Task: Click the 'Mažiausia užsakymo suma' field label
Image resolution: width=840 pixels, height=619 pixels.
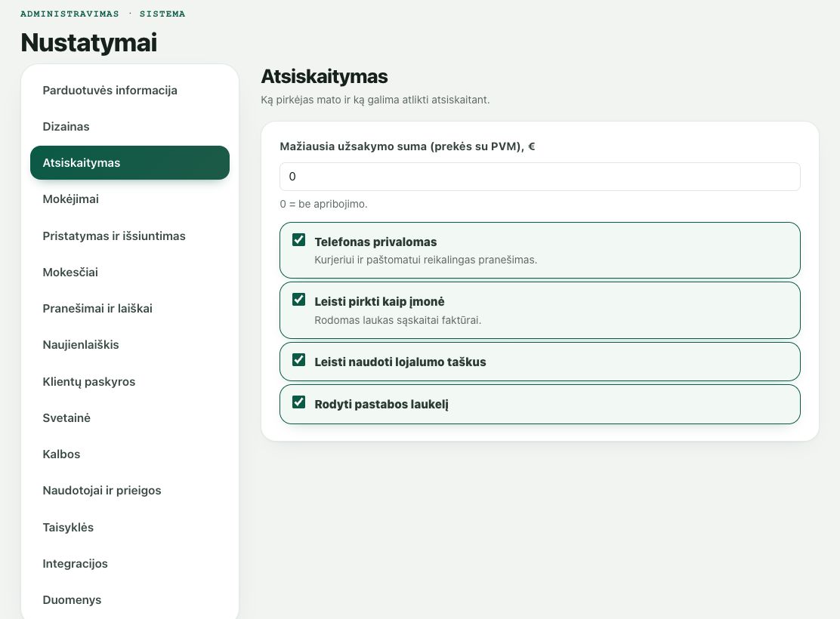Action: 407,146
